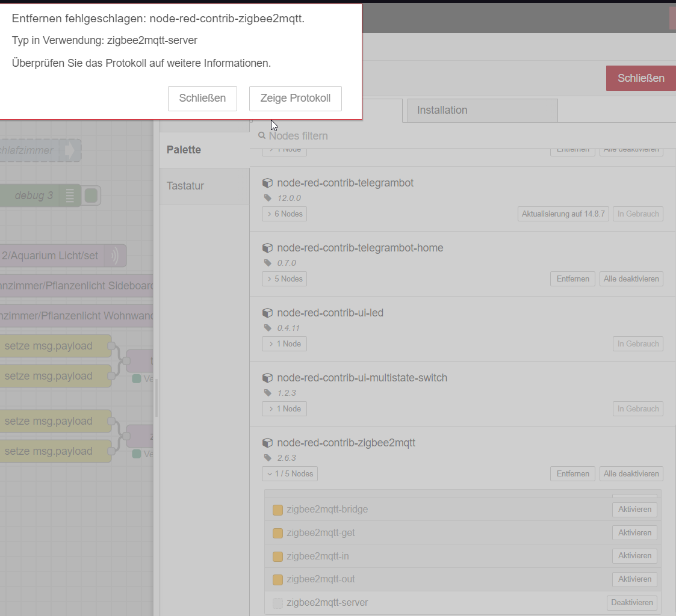This screenshot has width=676, height=616.
Task: Enable the zigbee2mqtt-out node with Aktivieren
Action: click(x=634, y=579)
